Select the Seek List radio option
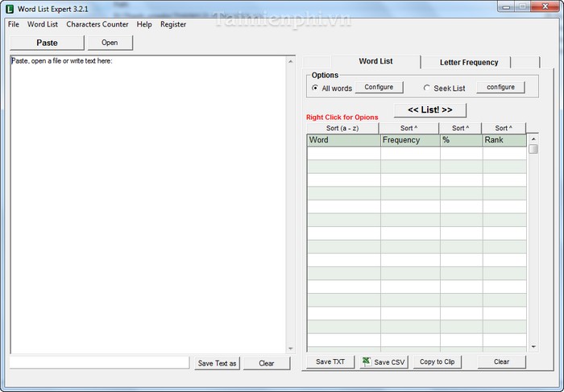564x392 pixels. pos(426,88)
